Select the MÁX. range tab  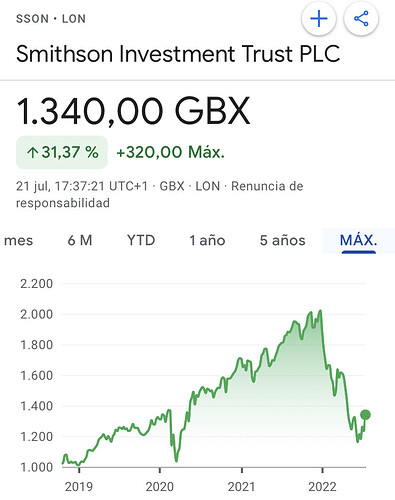[359, 241]
